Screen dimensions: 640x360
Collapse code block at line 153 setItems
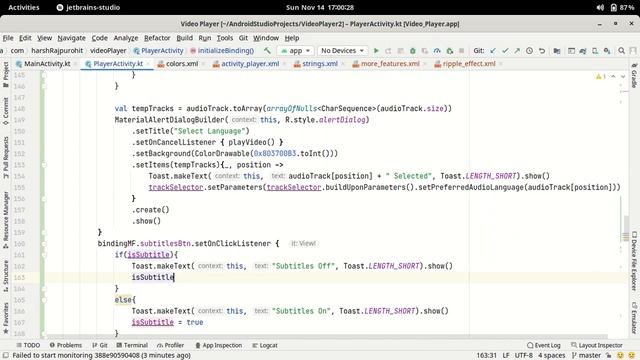[x=44, y=165]
